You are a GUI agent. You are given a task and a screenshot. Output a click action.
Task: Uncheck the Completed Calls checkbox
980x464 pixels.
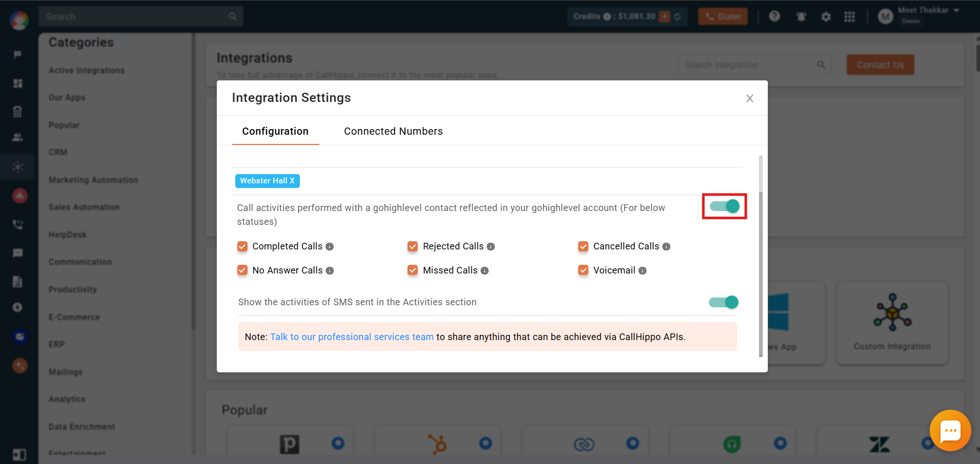point(242,246)
